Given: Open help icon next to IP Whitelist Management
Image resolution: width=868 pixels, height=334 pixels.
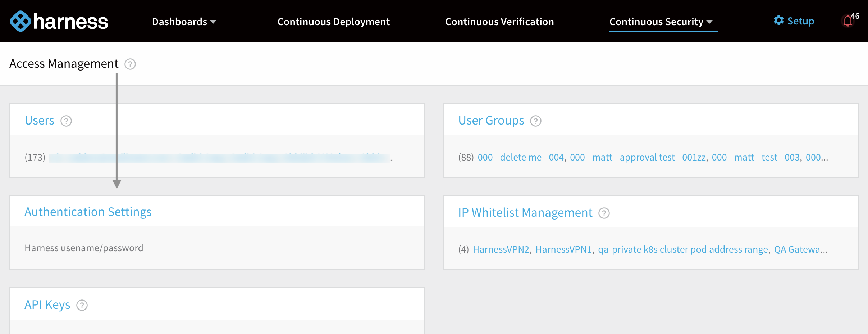Looking at the screenshot, I should (x=604, y=213).
